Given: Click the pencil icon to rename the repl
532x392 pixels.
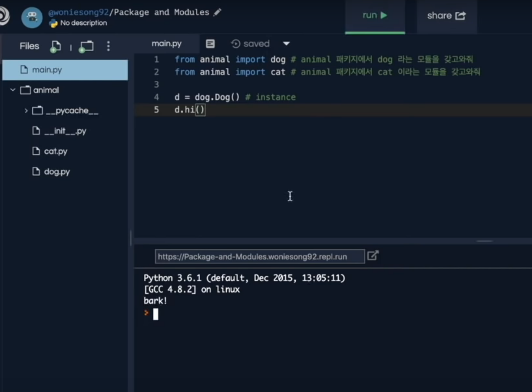Looking at the screenshot, I should [218, 12].
